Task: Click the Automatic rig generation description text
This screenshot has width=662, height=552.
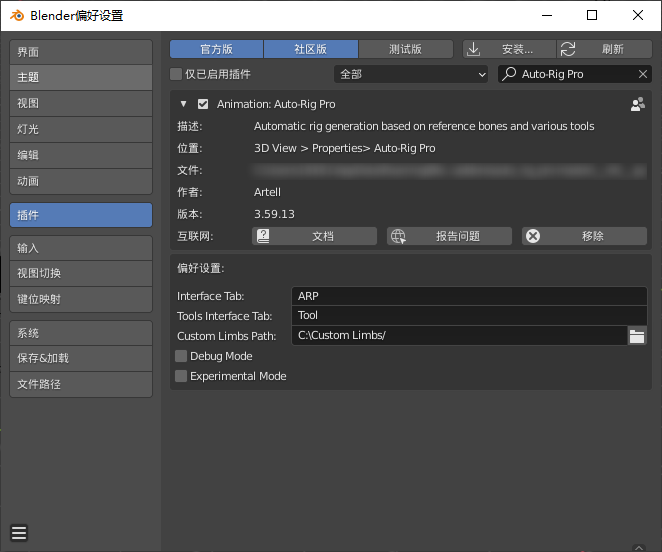Action: (424, 126)
